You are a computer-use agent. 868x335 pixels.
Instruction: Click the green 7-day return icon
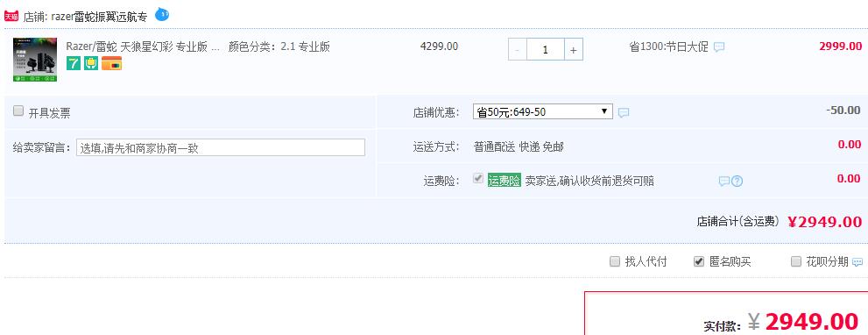point(74,63)
